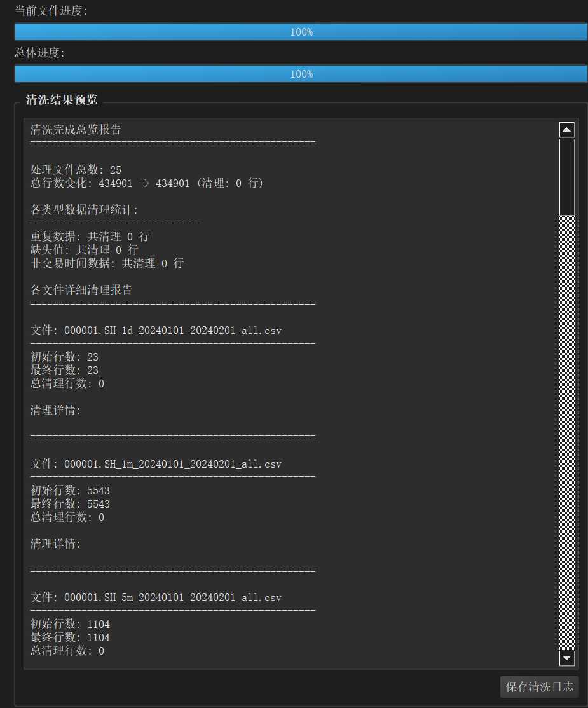This screenshot has width=588, height=708.
Task: Click the 清洗结果预览 group title
Action: click(x=62, y=100)
